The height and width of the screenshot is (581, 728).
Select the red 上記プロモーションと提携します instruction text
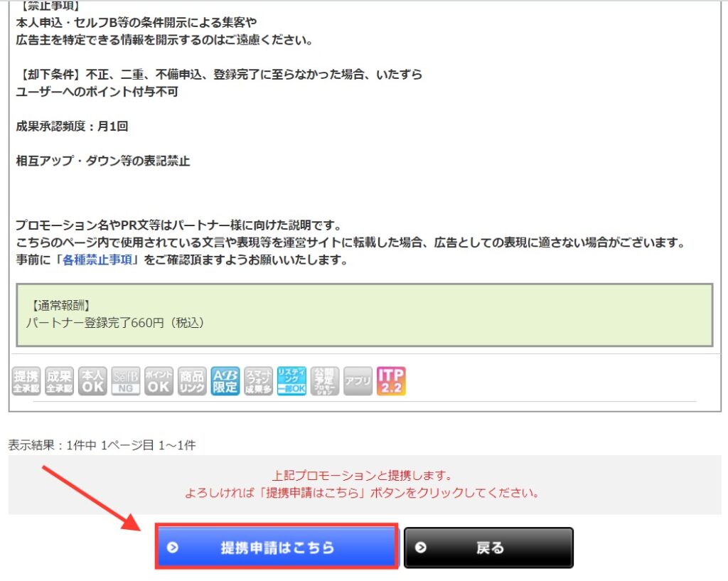(x=363, y=481)
